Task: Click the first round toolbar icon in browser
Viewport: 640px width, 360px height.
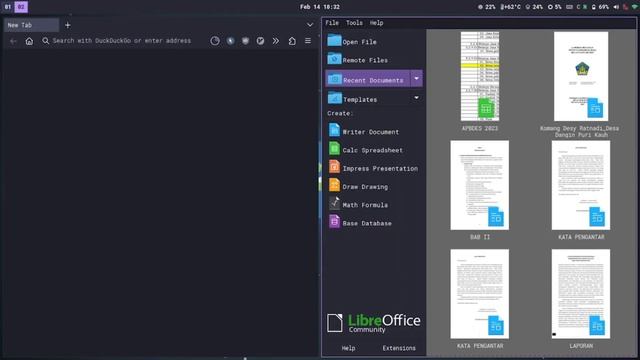Action: coord(215,41)
